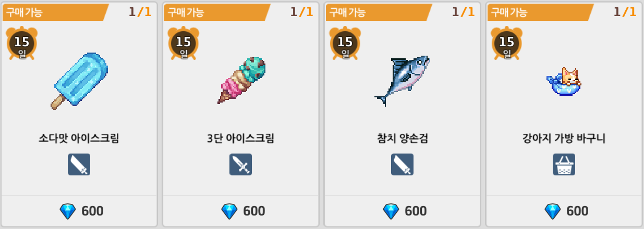Screen dimensions: 644x229
Task: Buy 3단 아이스크림 for 600 gems
Action: click(x=241, y=211)
